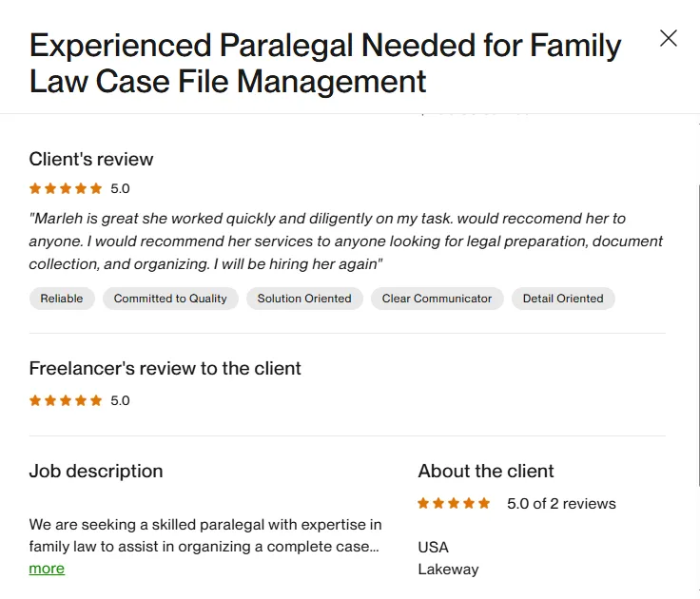Click the Job description heading
This screenshot has height=599, width=700.
[96, 471]
